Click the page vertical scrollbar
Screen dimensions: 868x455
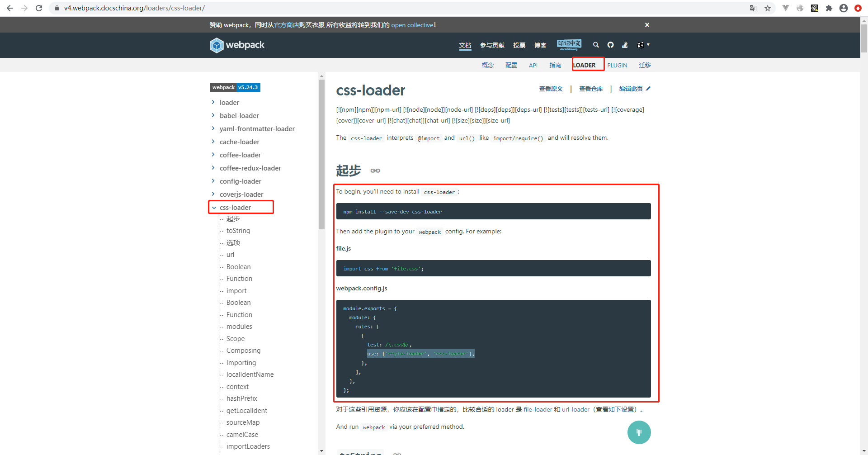click(864, 38)
